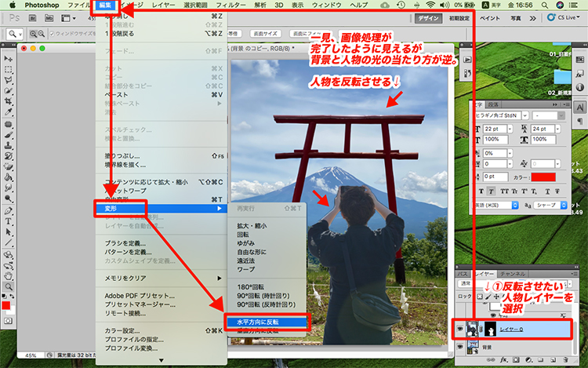588x368 pixels.
Task: Click the ペイント workspace button
Action: tap(490, 18)
